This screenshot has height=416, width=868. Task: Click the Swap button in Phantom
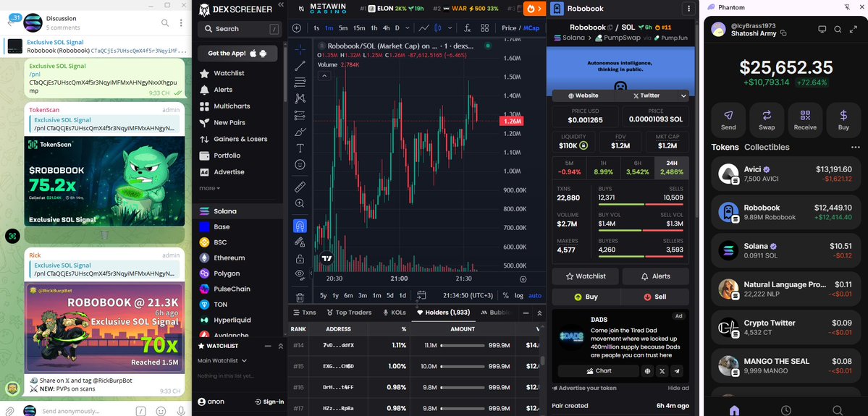tap(767, 119)
